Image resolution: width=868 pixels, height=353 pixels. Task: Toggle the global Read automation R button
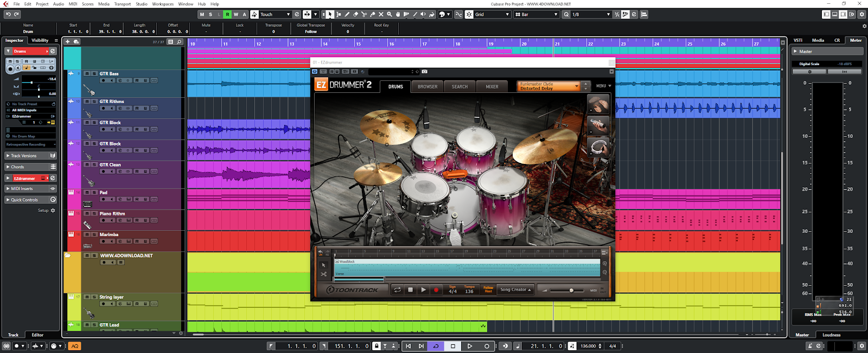tap(227, 14)
